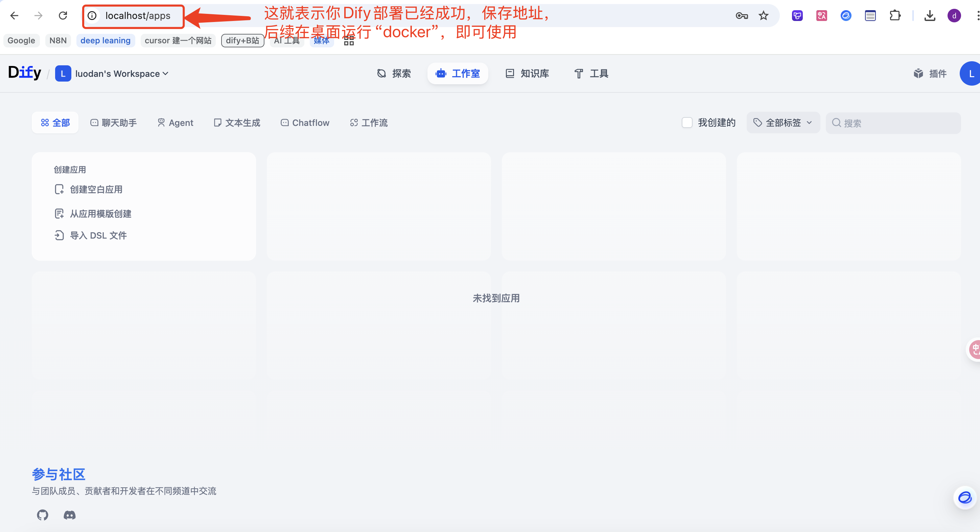Click the 搜索 app search field

point(893,123)
